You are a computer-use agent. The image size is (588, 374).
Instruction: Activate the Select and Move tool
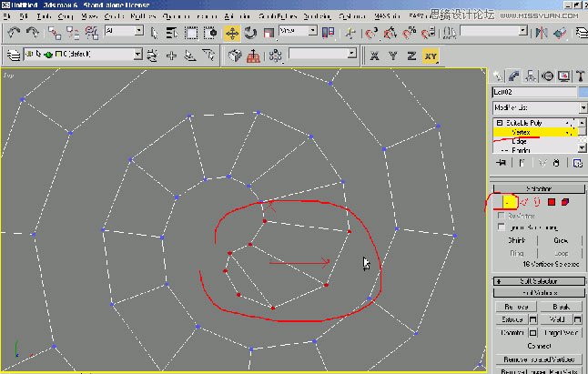[x=232, y=33]
